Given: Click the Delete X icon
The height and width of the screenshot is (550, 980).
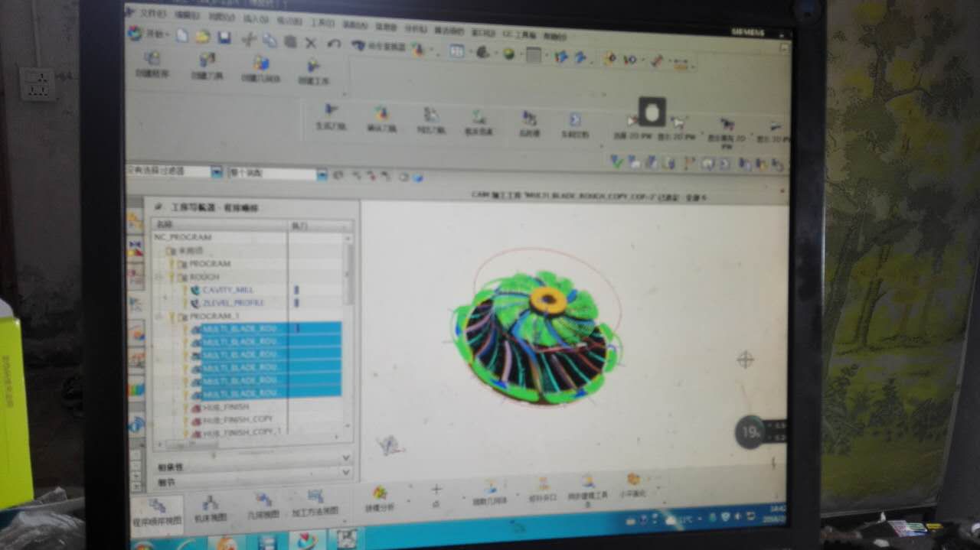Looking at the screenshot, I should (x=311, y=43).
